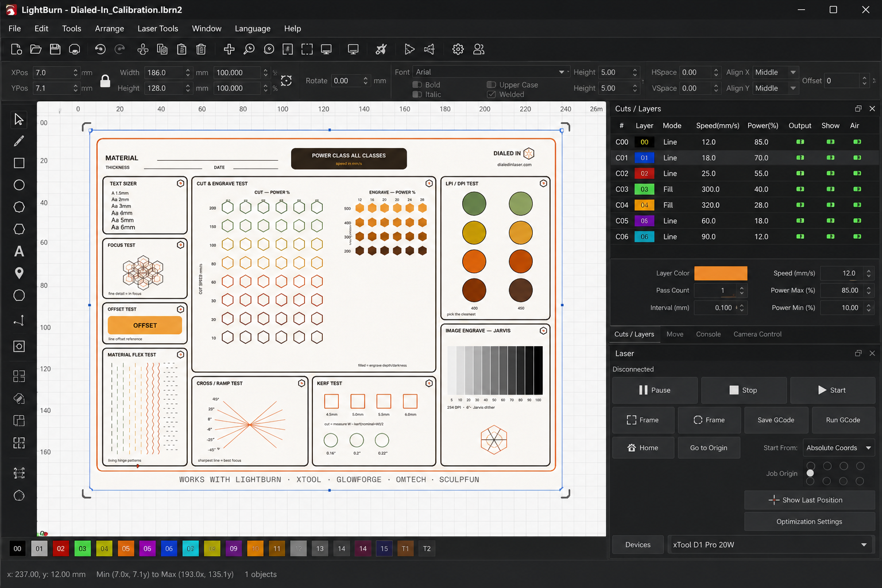Screen dimensions: 882x588
Task: Select the Rectangle tool
Action: tap(19, 163)
